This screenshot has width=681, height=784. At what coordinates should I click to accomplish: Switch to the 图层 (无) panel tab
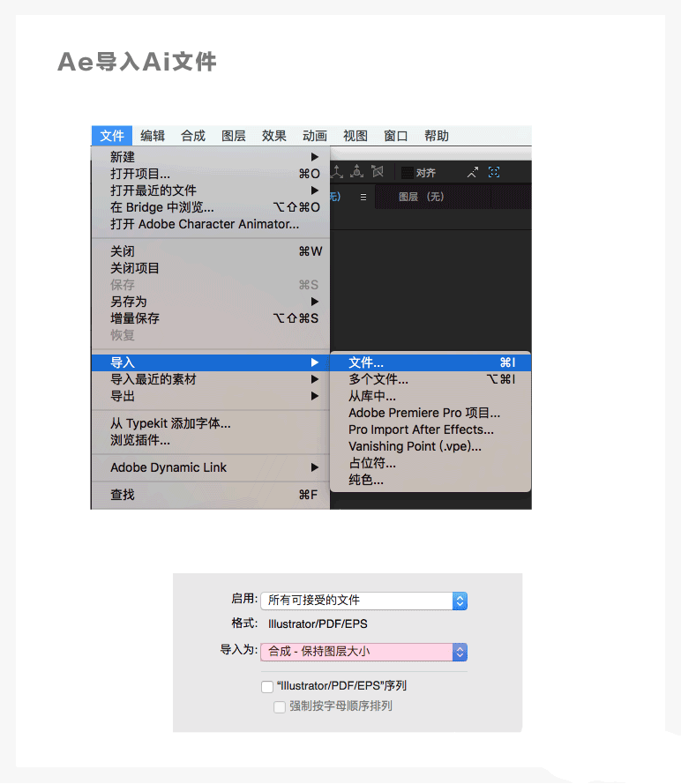pos(421,197)
